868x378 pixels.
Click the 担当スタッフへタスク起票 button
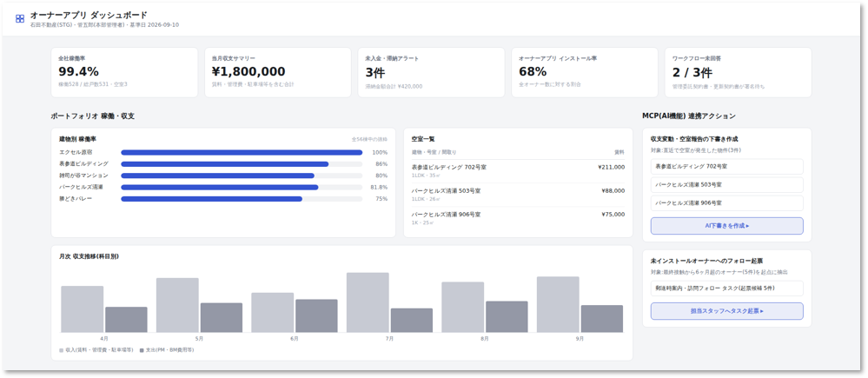[726, 311]
